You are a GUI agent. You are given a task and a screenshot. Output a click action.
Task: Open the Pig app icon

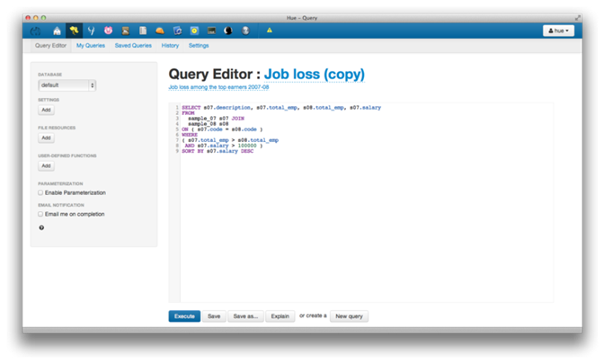click(108, 31)
